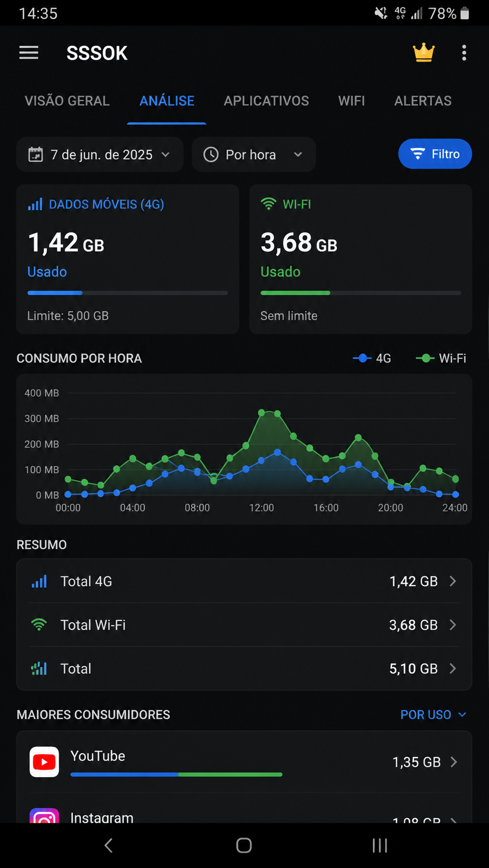Open the 7 de jun. de 2025 date dropdown
The height and width of the screenshot is (868, 489).
pyautogui.click(x=100, y=155)
